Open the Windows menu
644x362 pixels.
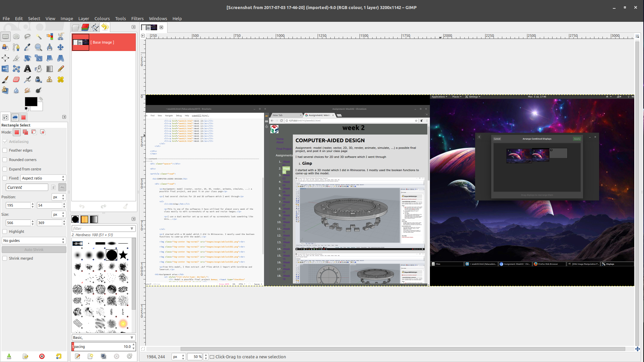[158, 18]
